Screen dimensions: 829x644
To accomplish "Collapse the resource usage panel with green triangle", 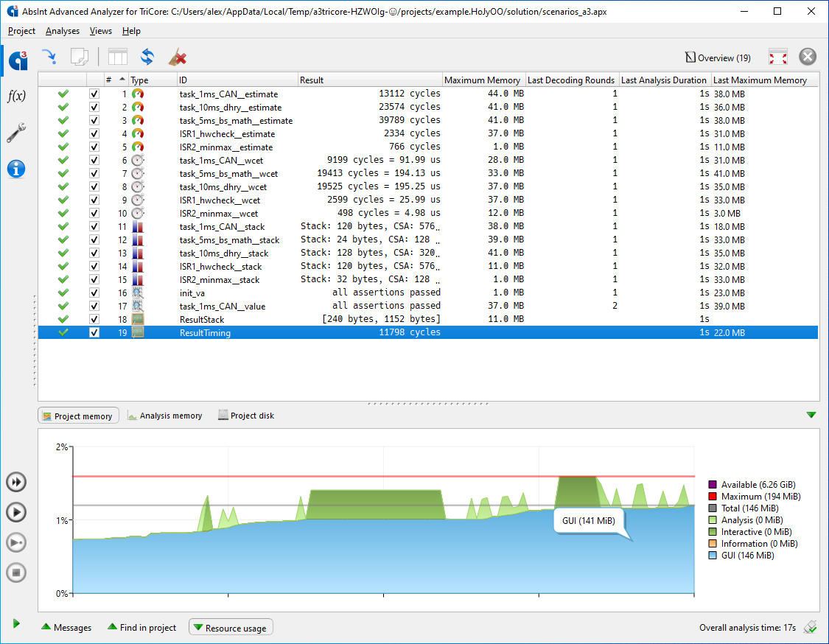I will [x=811, y=415].
